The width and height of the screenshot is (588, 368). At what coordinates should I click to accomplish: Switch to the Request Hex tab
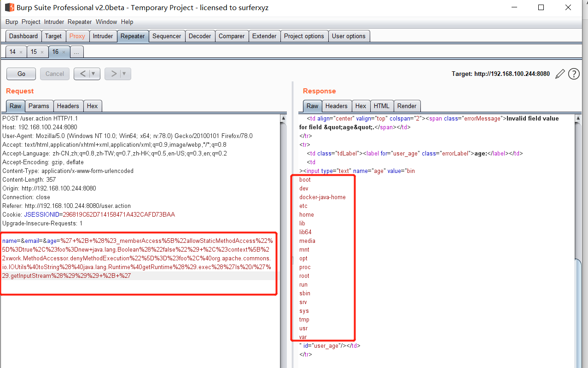pyautogui.click(x=93, y=106)
